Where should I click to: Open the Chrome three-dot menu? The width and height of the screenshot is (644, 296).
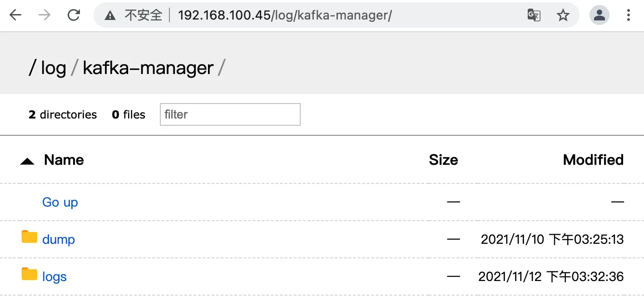(x=629, y=15)
